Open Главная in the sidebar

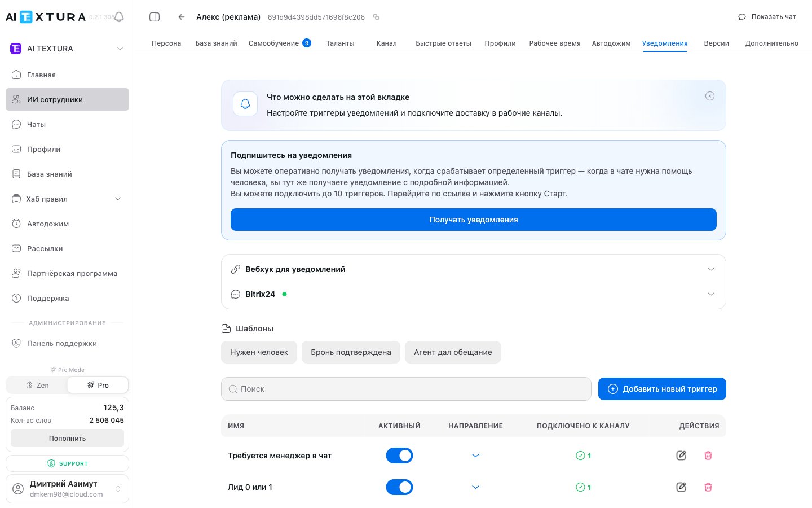(x=68, y=75)
